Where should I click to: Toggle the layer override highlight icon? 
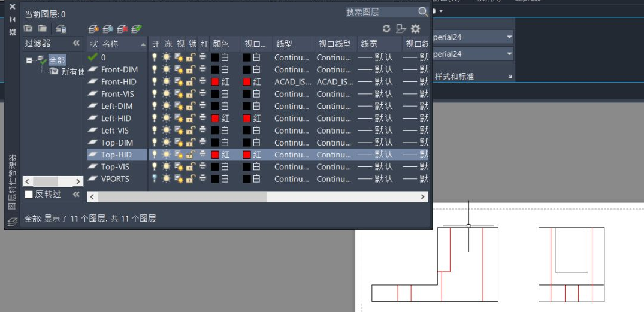point(401,28)
